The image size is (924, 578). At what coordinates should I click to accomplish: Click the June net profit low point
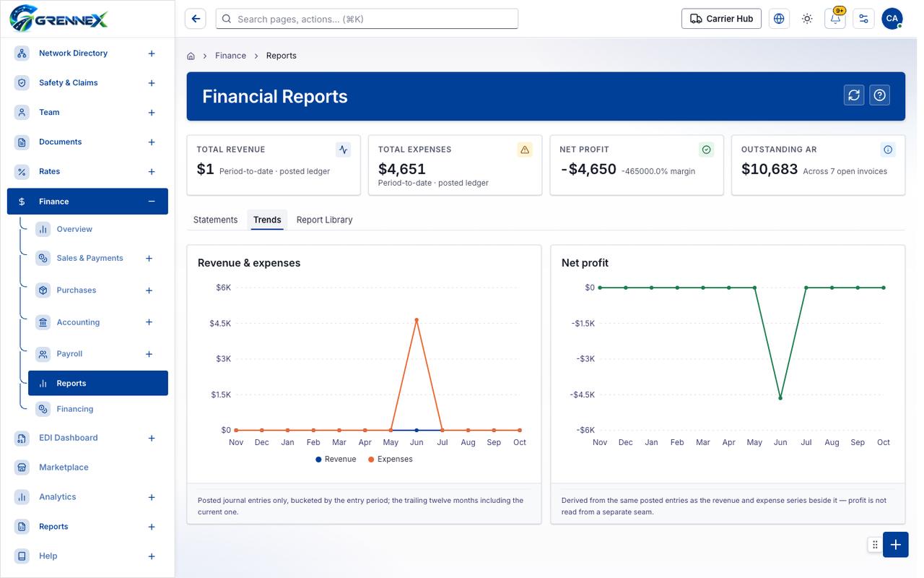pyautogui.click(x=780, y=398)
